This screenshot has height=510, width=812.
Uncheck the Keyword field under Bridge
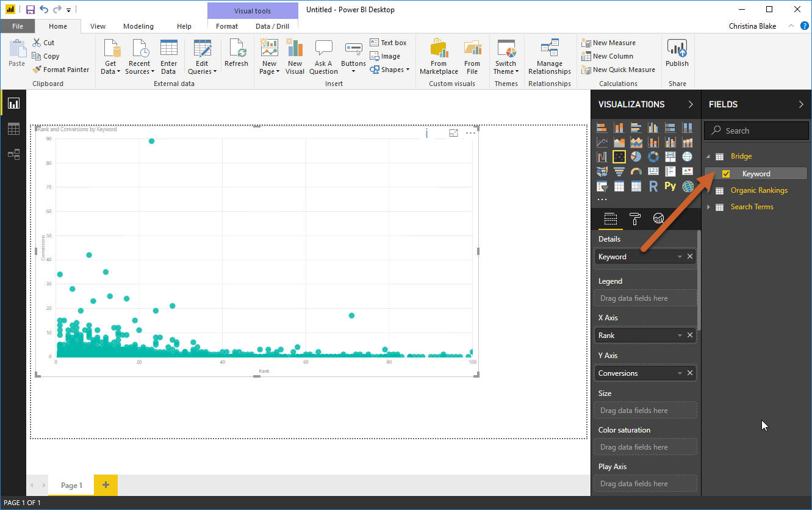(725, 173)
